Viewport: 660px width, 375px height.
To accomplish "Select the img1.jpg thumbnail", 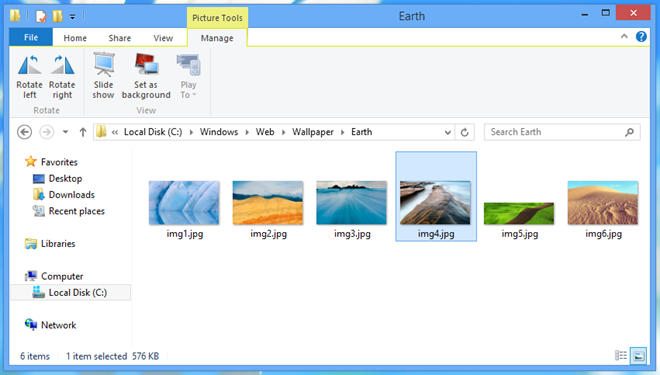I will pyautogui.click(x=184, y=203).
